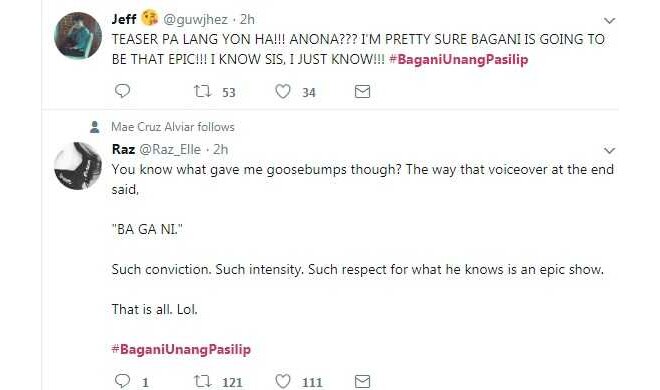
Task: Open the more options chevron on Jeff's tweet
Action: [x=609, y=20]
